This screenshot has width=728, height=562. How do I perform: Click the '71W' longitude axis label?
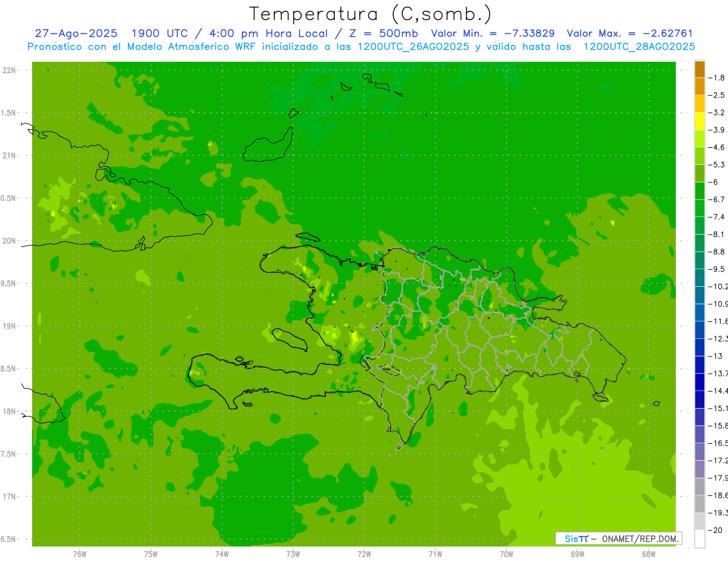click(x=435, y=554)
